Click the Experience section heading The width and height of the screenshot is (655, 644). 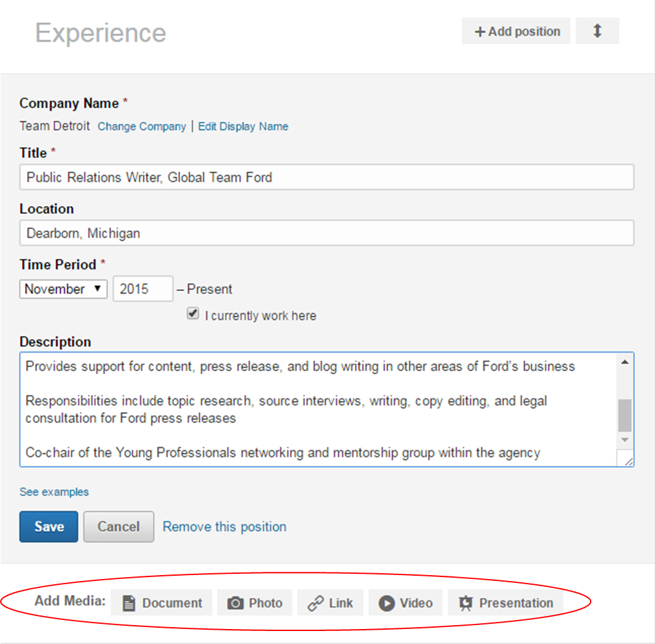coord(101,32)
